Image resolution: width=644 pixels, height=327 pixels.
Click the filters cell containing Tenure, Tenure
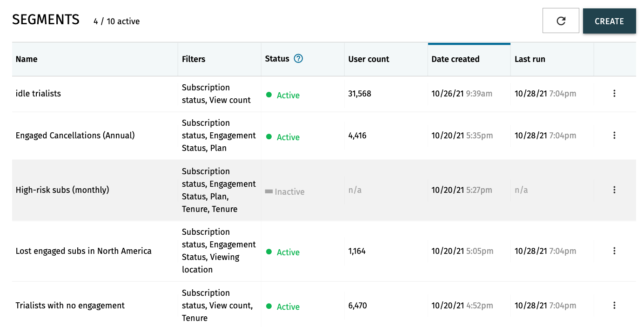(219, 190)
